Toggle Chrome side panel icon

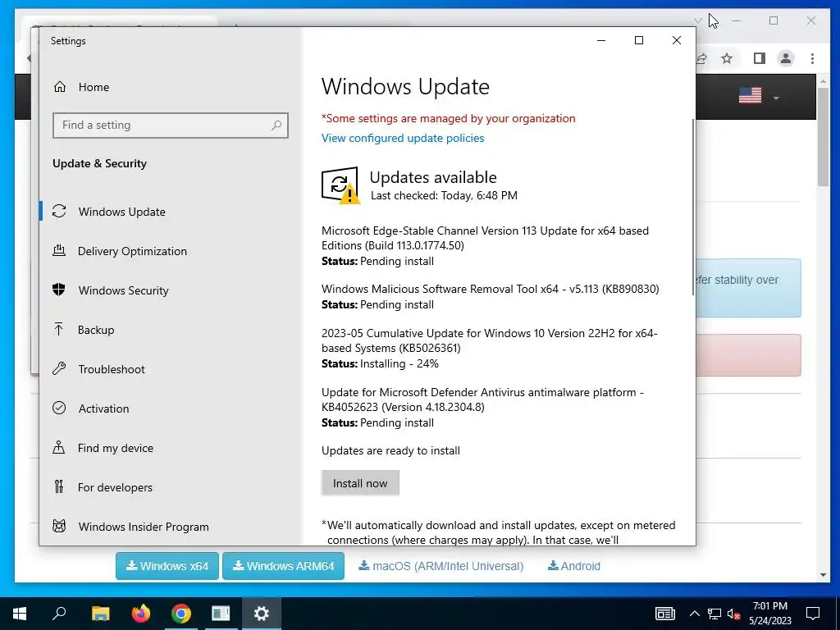(x=759, y=58)
